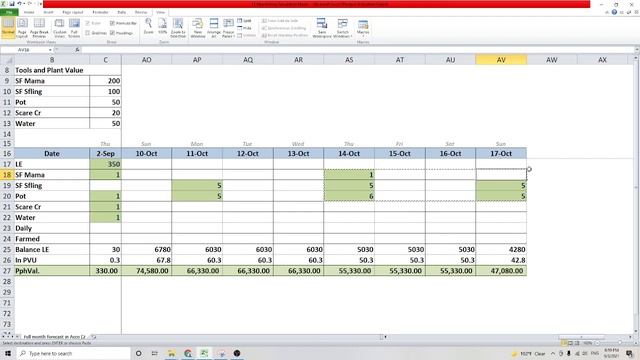The image size is (640, 360).
Task: Click the Redo icon in quick access toolbar
Action: click(x=29, y=4)
